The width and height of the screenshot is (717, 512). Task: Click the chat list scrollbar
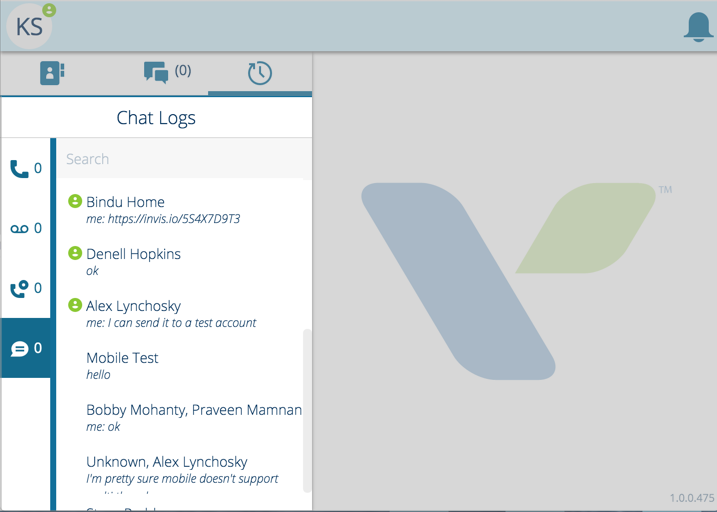coord(307,411)
